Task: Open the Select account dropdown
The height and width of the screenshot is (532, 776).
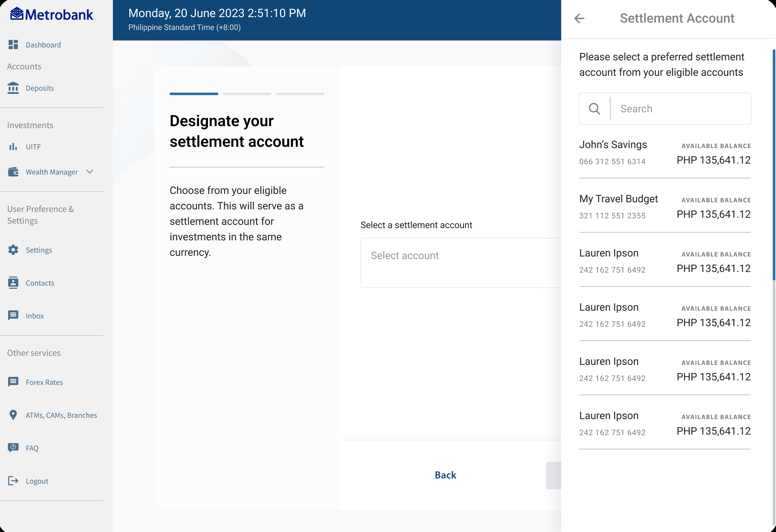Action: (461, 263)
